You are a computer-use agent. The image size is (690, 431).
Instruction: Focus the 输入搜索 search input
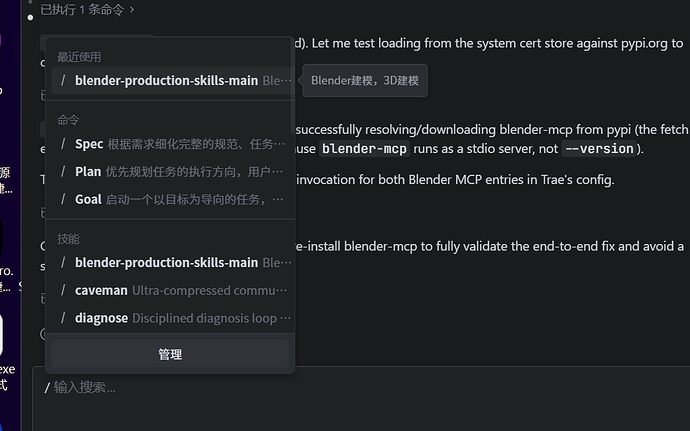(x=361, y=398)
